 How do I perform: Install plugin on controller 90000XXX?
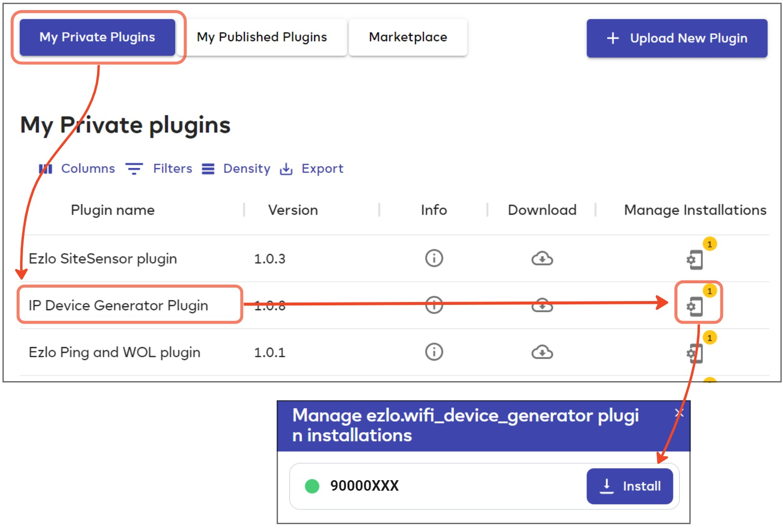coord(629,486)
